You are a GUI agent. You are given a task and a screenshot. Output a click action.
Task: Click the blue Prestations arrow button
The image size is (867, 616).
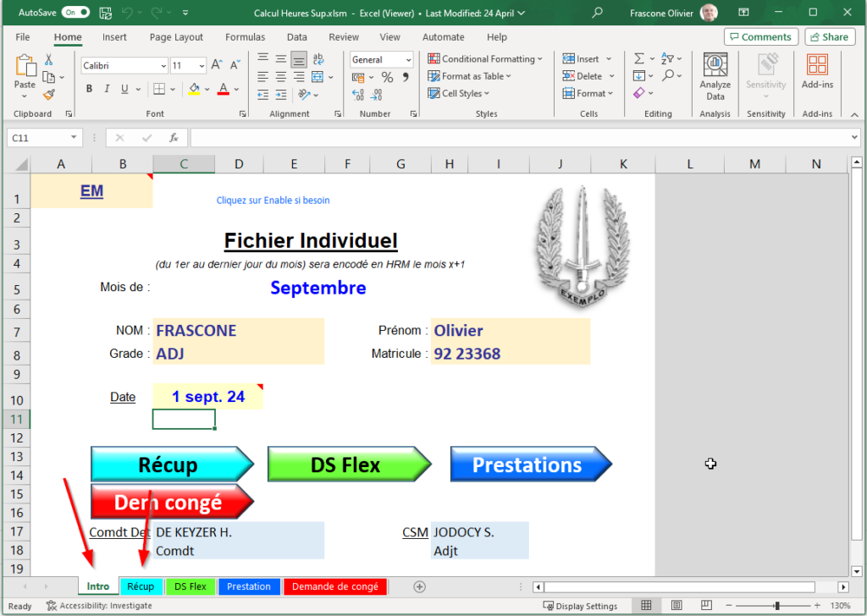point(528,465)
